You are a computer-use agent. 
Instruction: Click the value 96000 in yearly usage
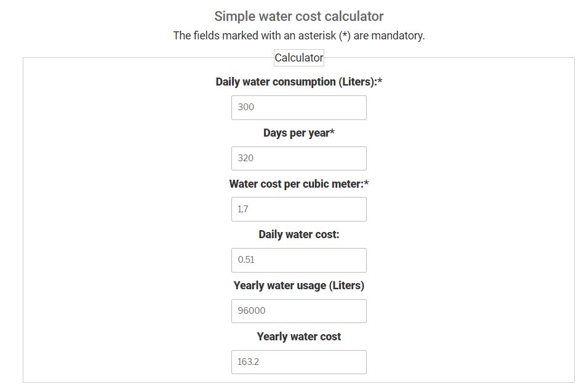point(252,311)
